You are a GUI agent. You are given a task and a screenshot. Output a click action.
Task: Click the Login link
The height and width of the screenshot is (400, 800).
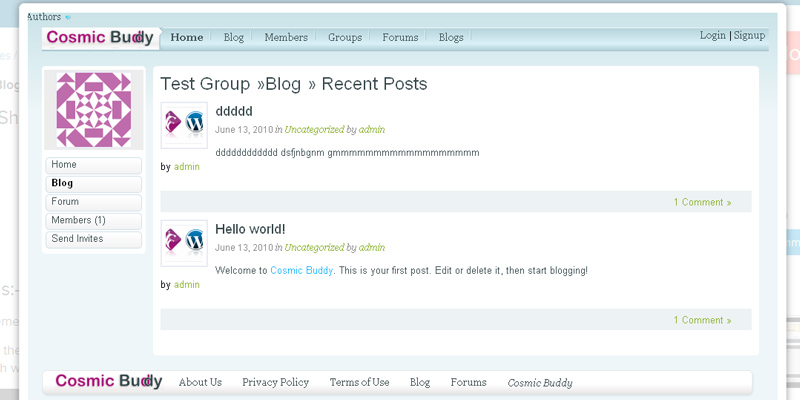[x=713, y=35]
